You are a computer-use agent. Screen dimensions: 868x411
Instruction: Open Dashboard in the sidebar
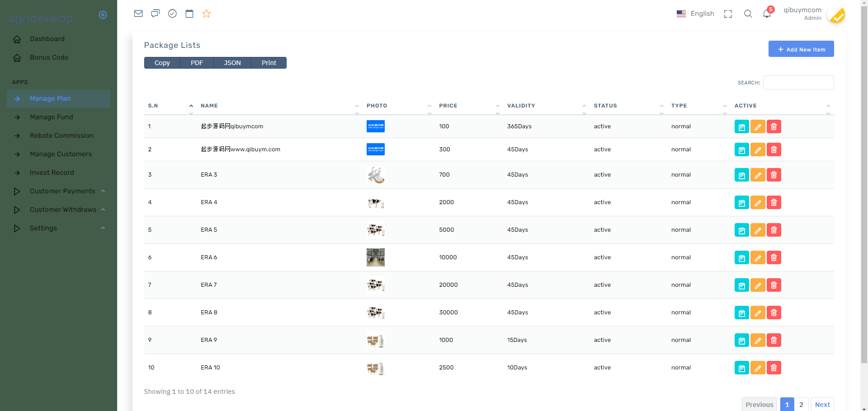point(59,39)
